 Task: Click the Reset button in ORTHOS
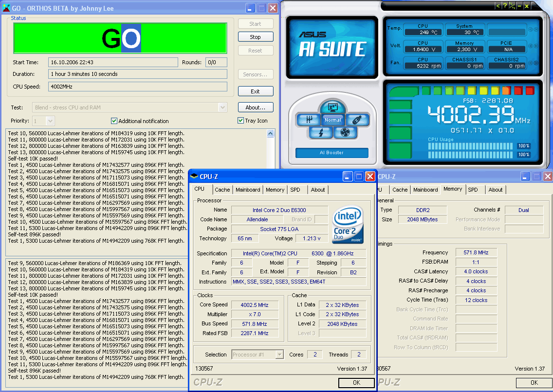256,51
